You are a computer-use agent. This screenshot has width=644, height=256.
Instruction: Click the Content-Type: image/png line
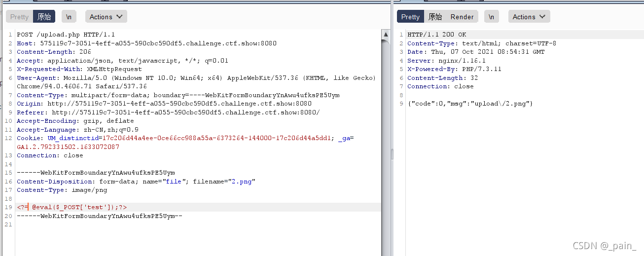click(x=62, y=190)
